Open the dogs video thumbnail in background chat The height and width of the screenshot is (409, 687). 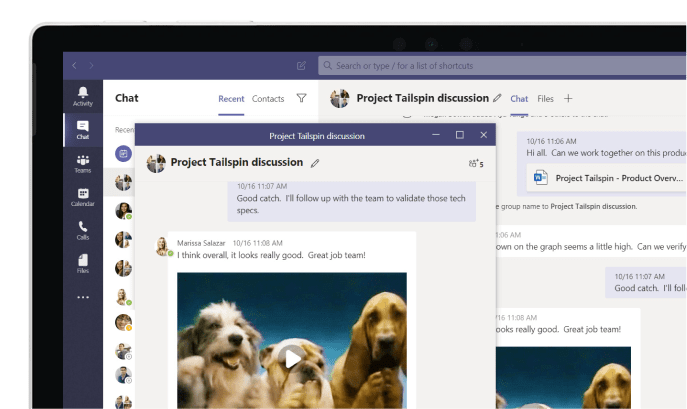tap(563, 378)
